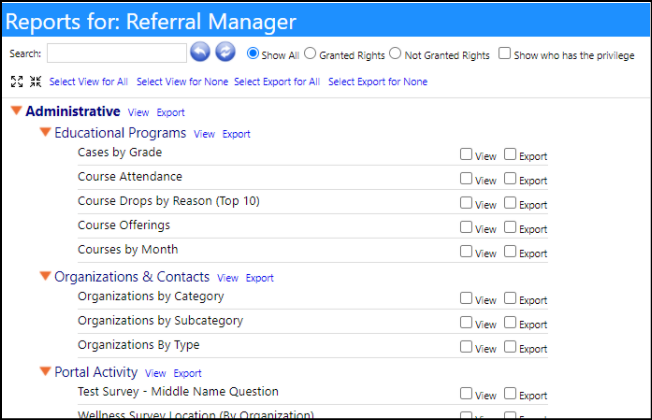Click the blue back arrow icon
The width and height of the screenshot is (652, 420).
click(200, 52)
